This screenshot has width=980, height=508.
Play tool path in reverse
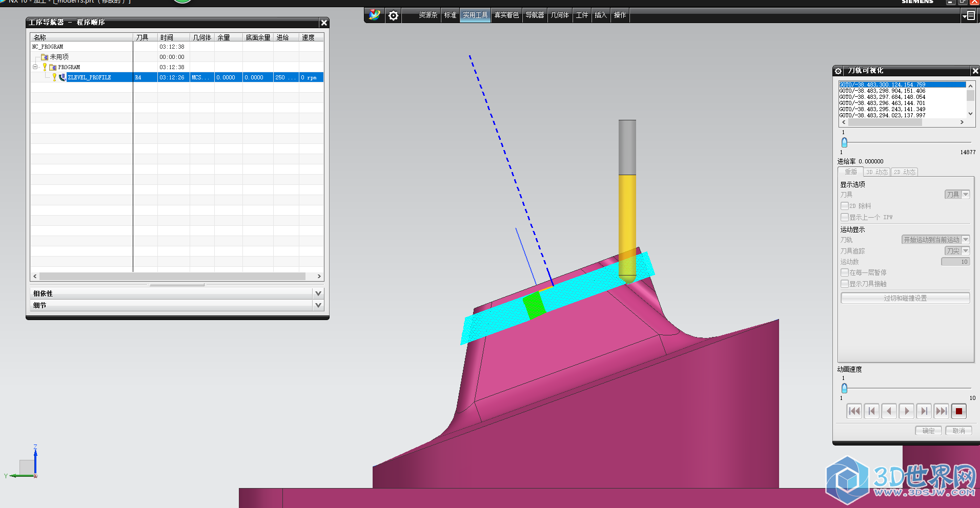[x=889, y=411]
